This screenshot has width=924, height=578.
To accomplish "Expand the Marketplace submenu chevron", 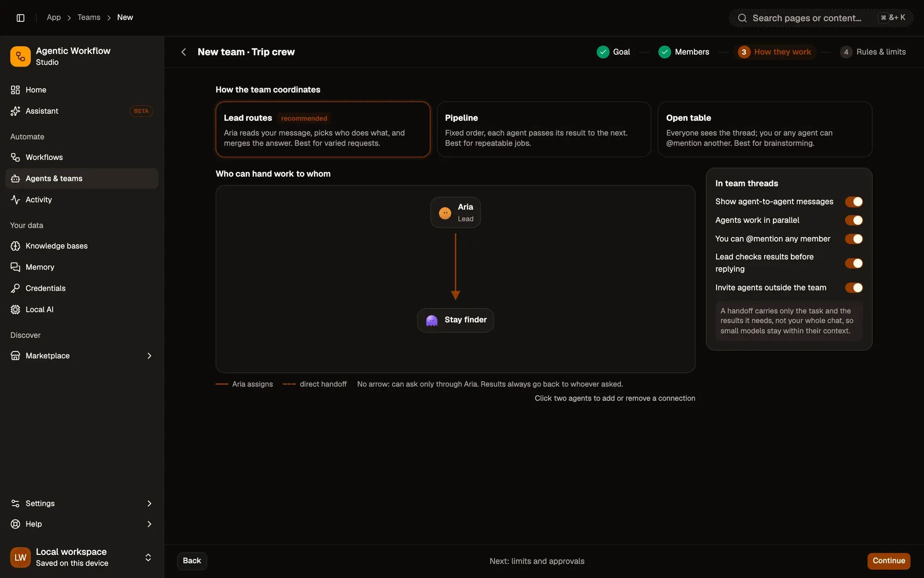I will (149, 356).
